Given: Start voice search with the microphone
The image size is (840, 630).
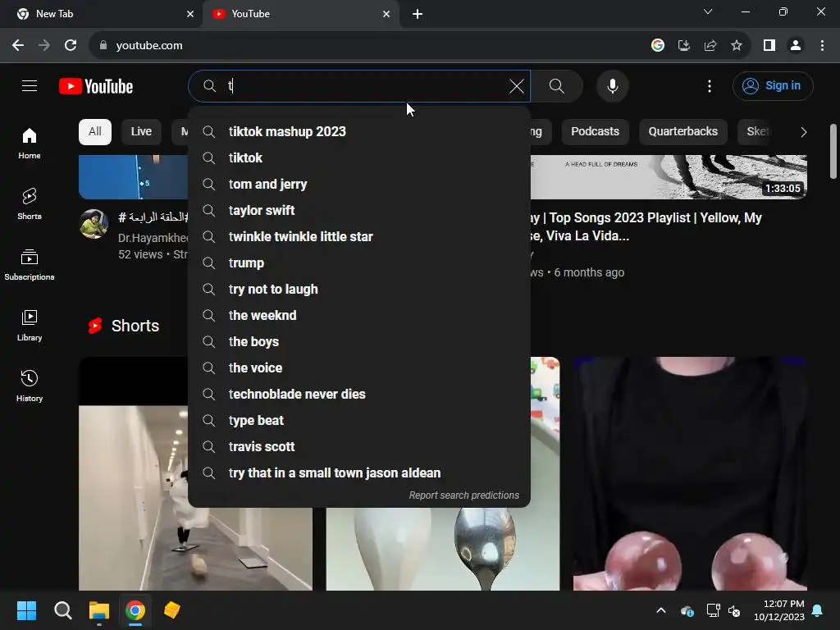Looking at the screenshot, I should (x=612, y=86).
